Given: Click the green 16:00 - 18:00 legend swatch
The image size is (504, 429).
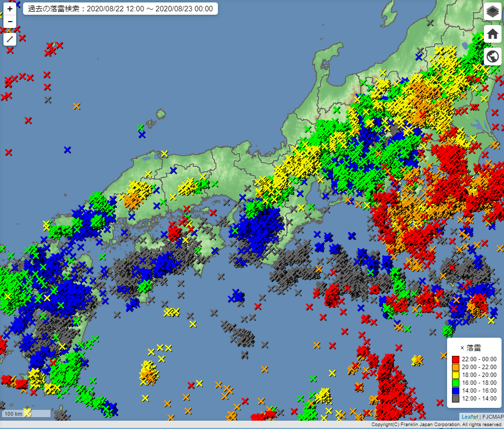Looking at the screenshot, I should click(x=455, y=383).
